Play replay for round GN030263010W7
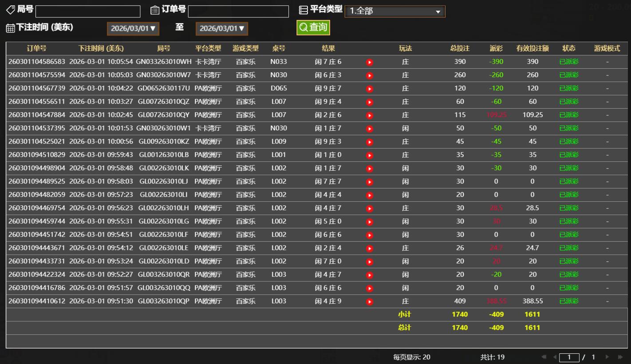The height and width of the screenshot is (364, 631). tap(370, 75)
